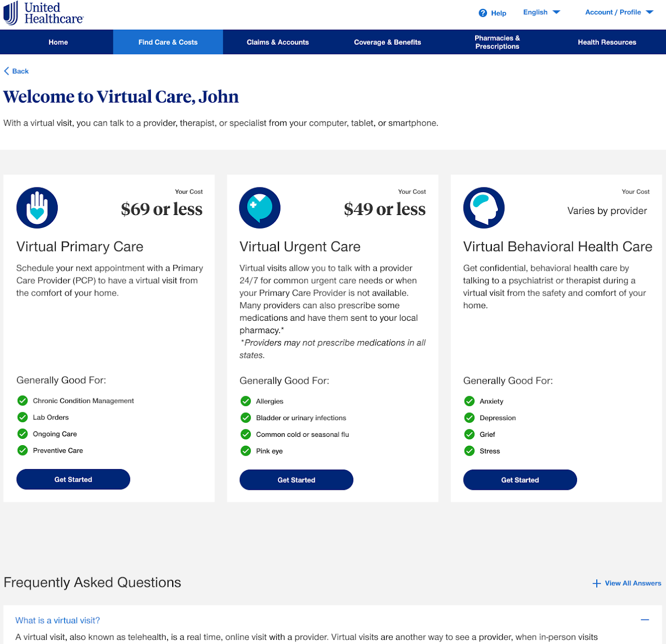Screen dimensions: 666x644
Task: Click the '$69 or less' cost text
Action: coord(162,209)
